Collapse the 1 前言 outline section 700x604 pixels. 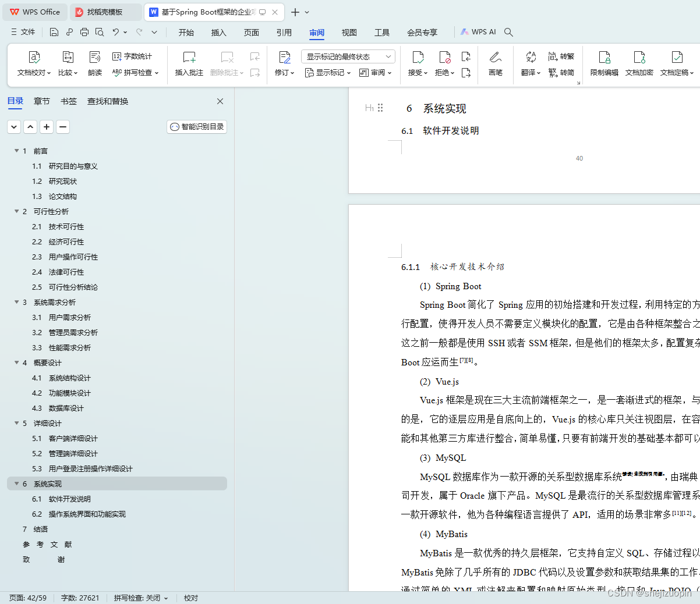[16, 150]
